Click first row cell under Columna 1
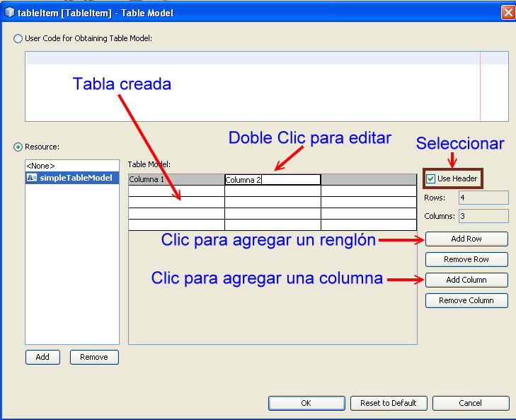Viewport: 516px width, 420px height. click(176, 191)
